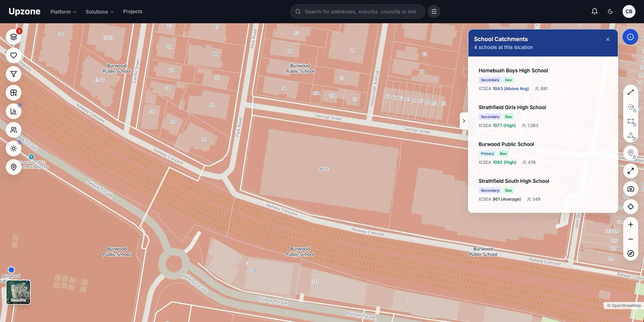644x322 pixels.
Task: Zoom in on the map
Action: point(631,225)
